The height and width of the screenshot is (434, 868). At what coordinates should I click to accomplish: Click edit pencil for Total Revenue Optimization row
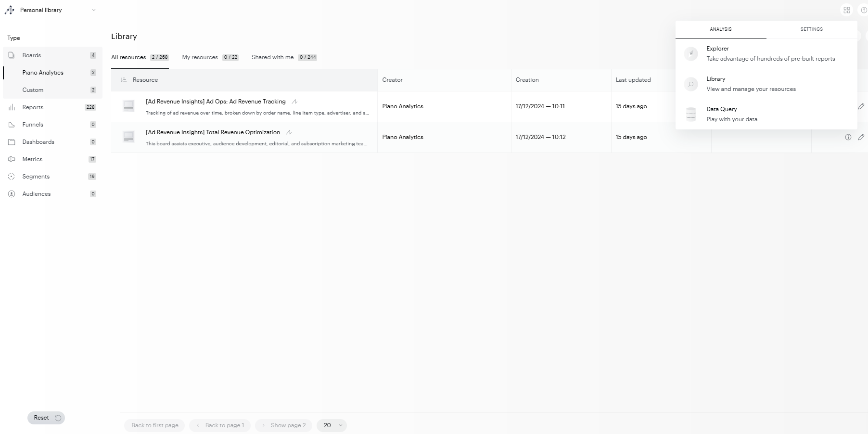(861, 137)
